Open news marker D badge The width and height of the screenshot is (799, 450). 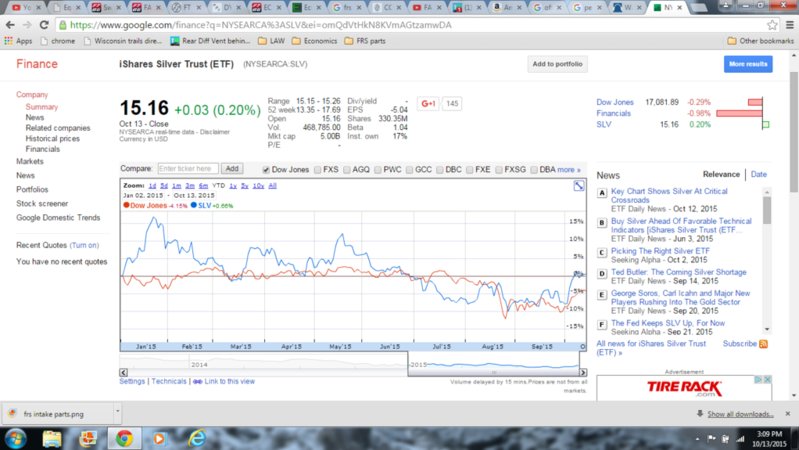pos(602,274)
